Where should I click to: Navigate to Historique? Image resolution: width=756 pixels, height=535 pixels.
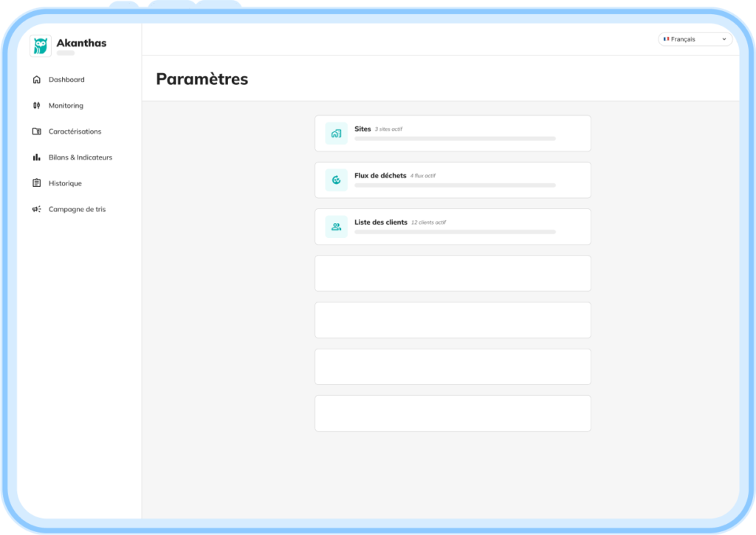65,183
